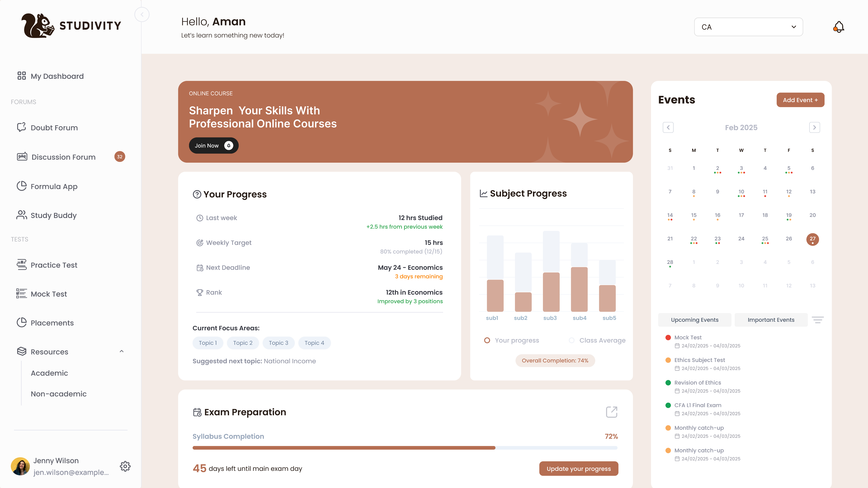Click the Studivity squirrel logo
This screenshot has height=488, width=868.
38,26
